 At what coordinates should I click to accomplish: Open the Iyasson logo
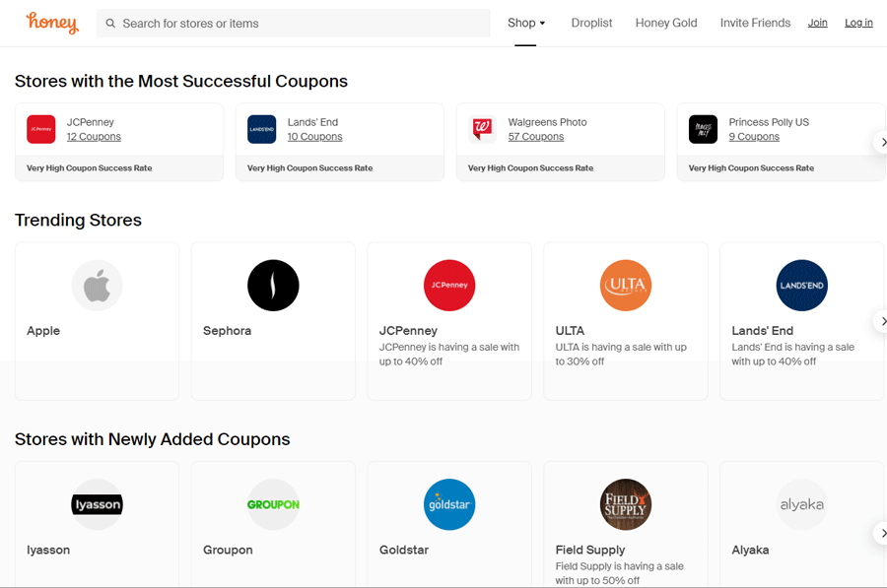pos(97,504)
